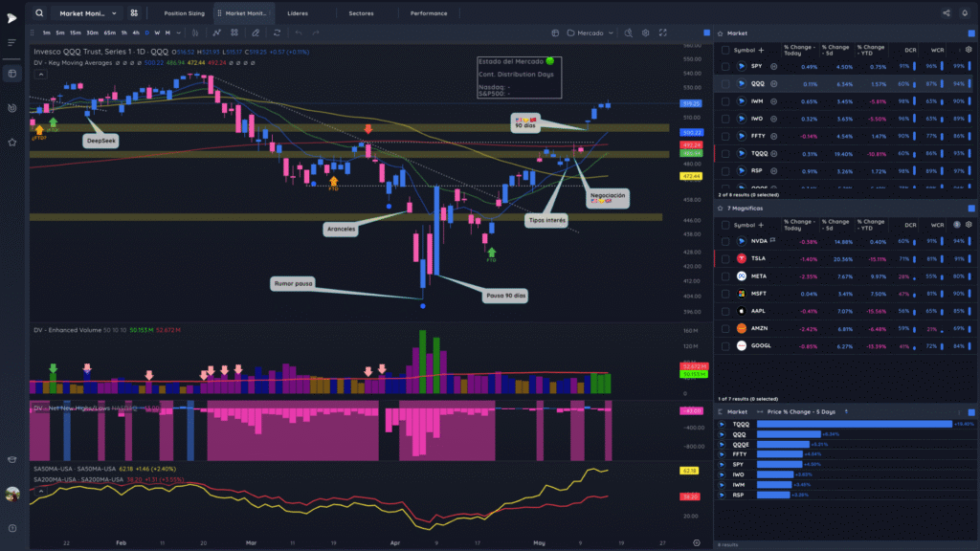Check the TSLA row checkbox
The width and height of the screenshot is (980, 551).
(725, 258)
